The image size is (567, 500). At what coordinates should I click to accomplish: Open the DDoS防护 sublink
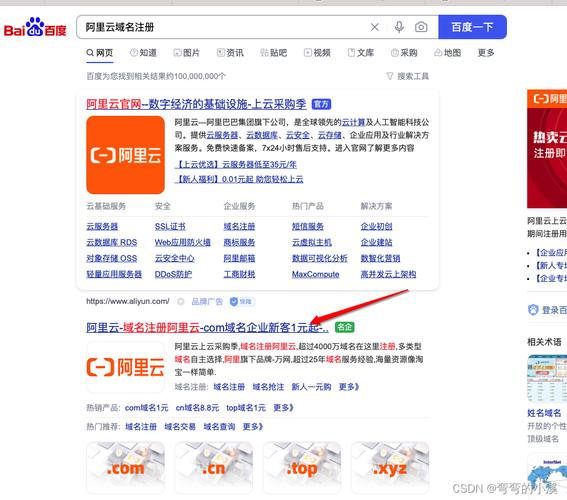point(173,274)
